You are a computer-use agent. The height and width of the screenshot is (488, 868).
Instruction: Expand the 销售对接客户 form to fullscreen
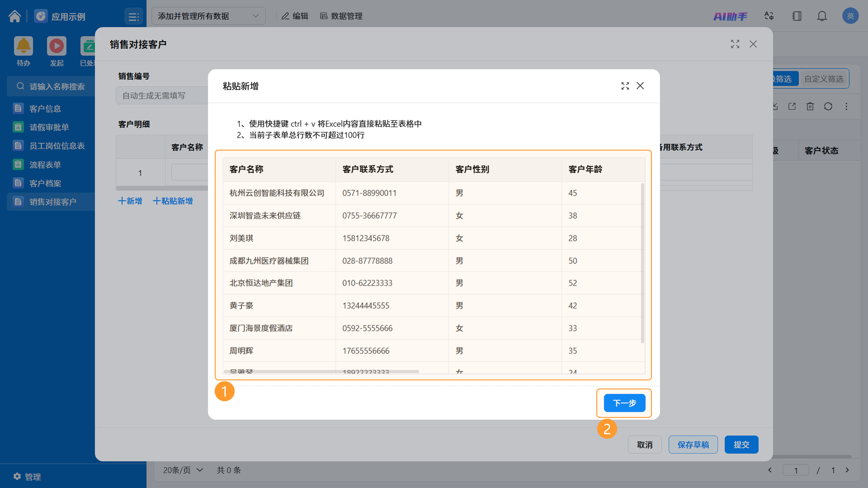(x=735, y=44)
